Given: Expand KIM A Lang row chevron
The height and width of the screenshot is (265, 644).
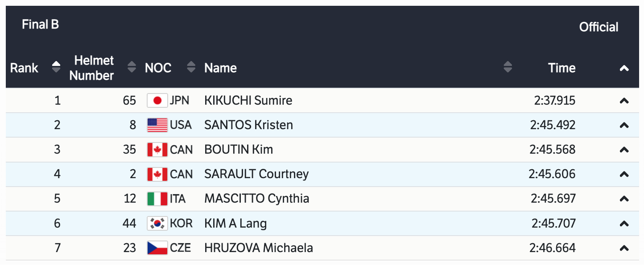Looking at the screenshot, I should [x=624, y=224].
